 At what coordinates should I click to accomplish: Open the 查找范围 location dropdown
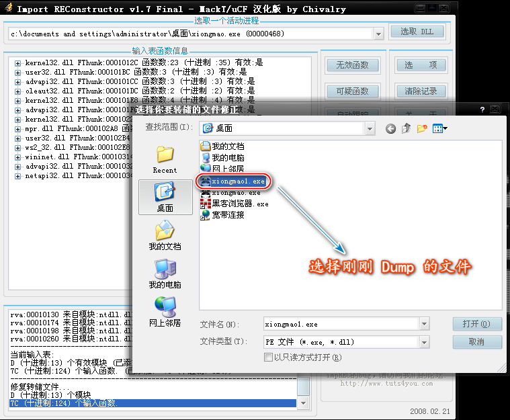(370, 129)
